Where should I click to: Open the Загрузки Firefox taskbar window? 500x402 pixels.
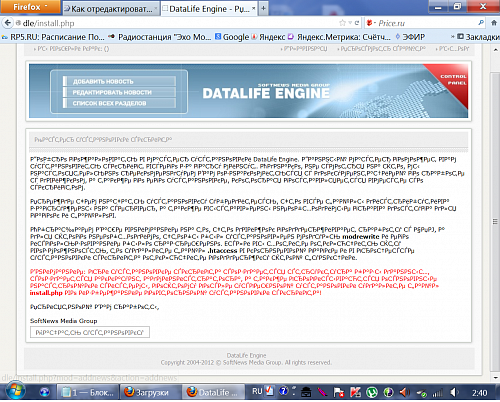(151, 392)
